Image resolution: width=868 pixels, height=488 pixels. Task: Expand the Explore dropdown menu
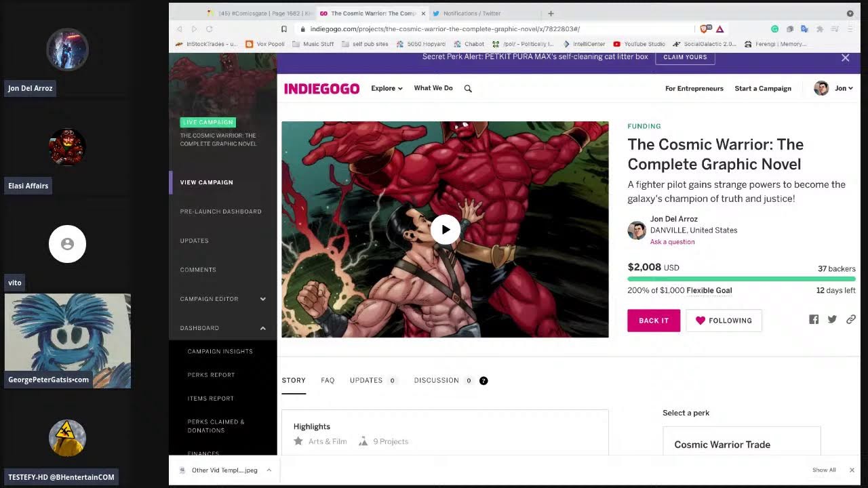(387, 89)
